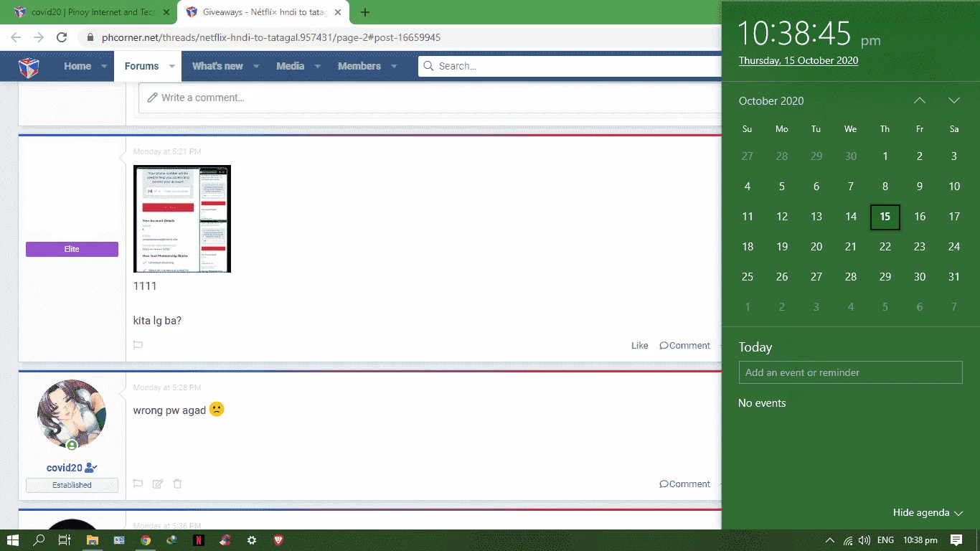Image resolution: width=980 pixels, height=551 pixels.
Task: Open File Explorer from the taskbar
Action: pyautogui.click(x=92, y=540)
